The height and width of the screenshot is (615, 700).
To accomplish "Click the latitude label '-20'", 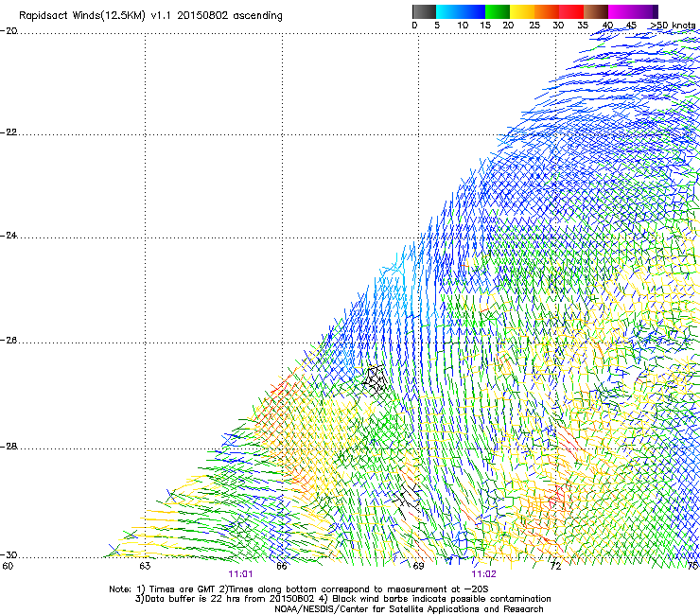I will [x=9, y=31].
